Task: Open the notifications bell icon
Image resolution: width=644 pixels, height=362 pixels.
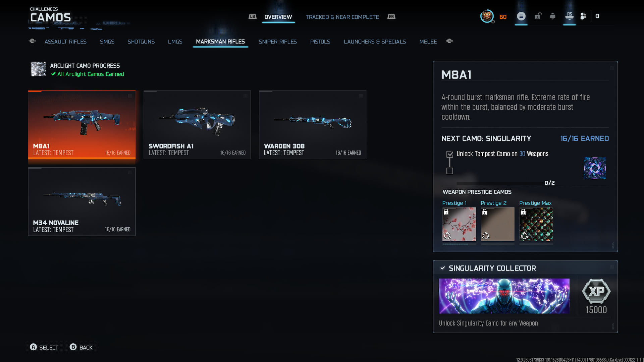Action: pos(553,16)
